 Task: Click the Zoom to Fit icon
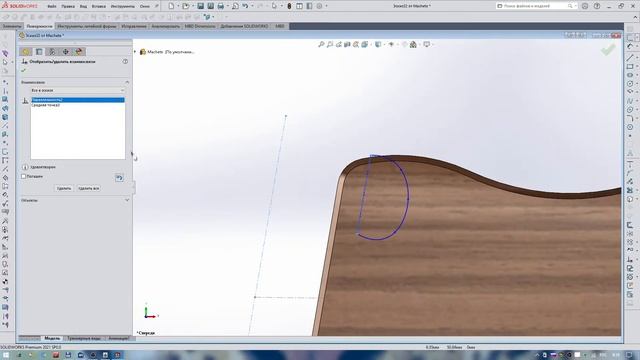tap(321, 44)
